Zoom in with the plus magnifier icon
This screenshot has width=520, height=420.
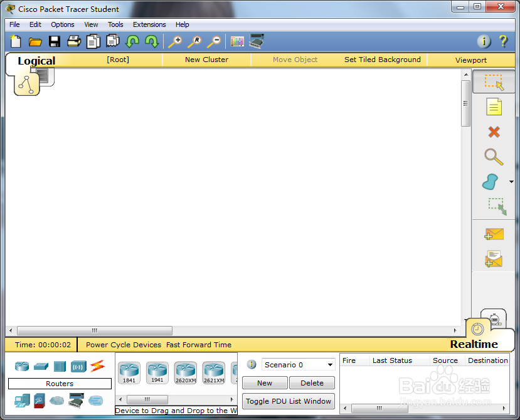(175, 42)
